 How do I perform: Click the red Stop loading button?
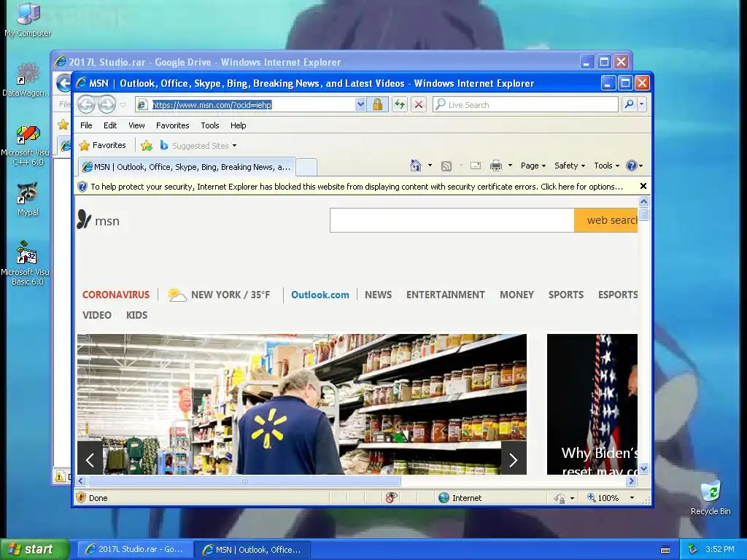point(419,105)
